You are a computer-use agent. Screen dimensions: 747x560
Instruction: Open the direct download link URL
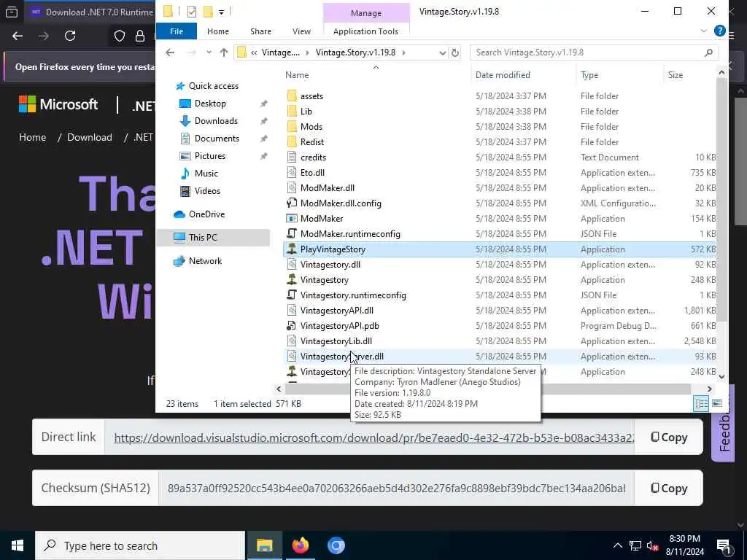(x=374, y=437)
